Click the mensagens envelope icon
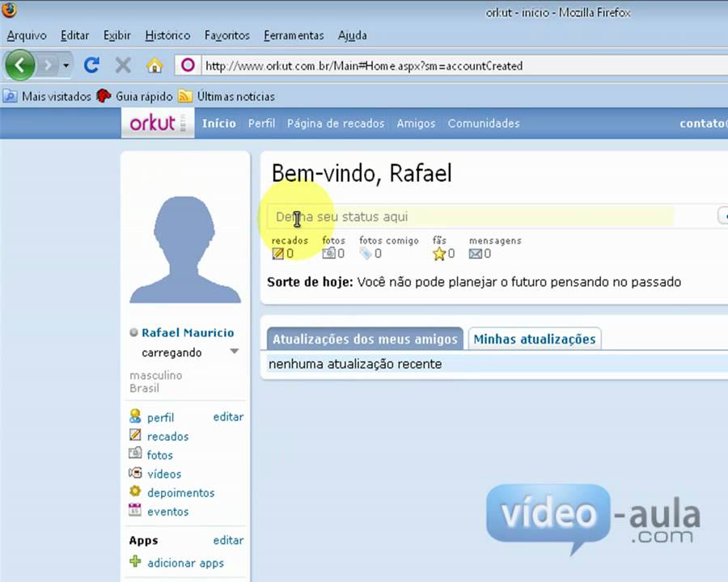Image resolution: width=728 pixels, height=582 pixels. coord(476,254)
